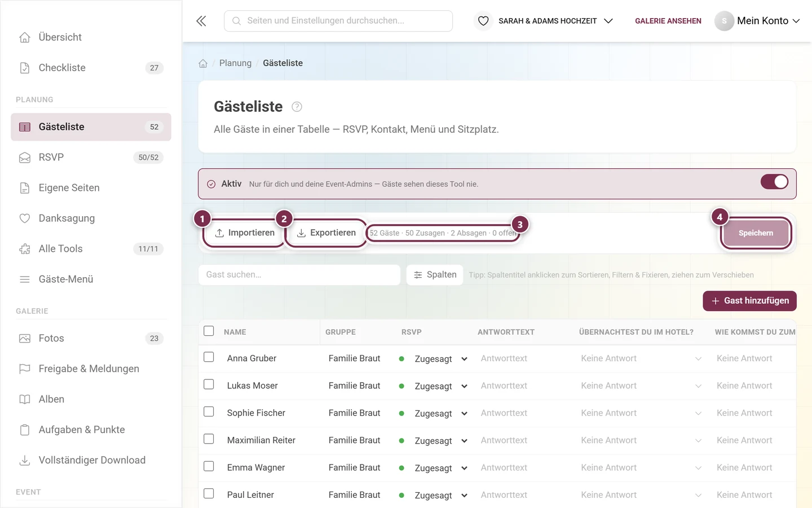
Task: Click the name Sophie Fischer
Action: (256, 413)
